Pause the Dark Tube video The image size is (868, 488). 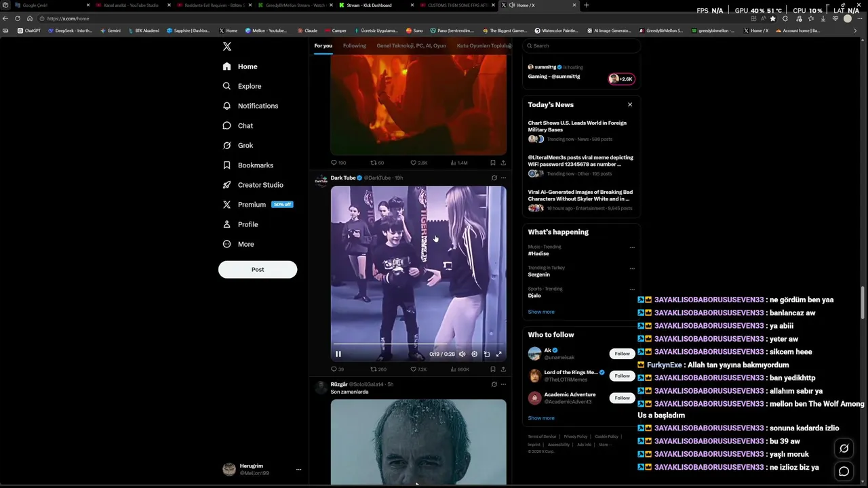pyautogui.click(x=338, y=354)
